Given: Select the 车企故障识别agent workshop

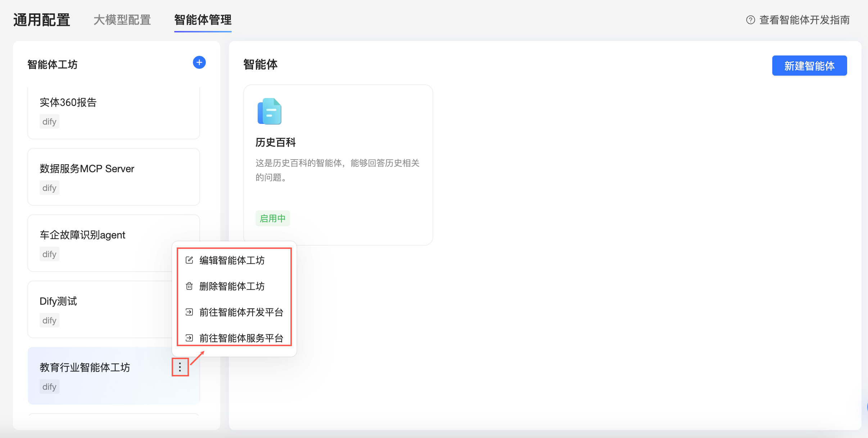Looking at the screenshot, I should click(114, 243).
